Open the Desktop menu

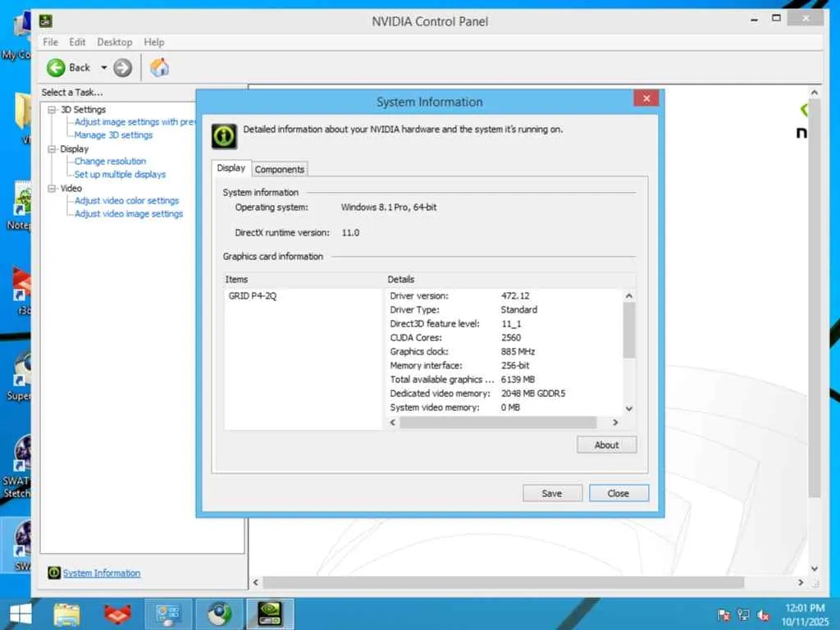pos(115,42)
